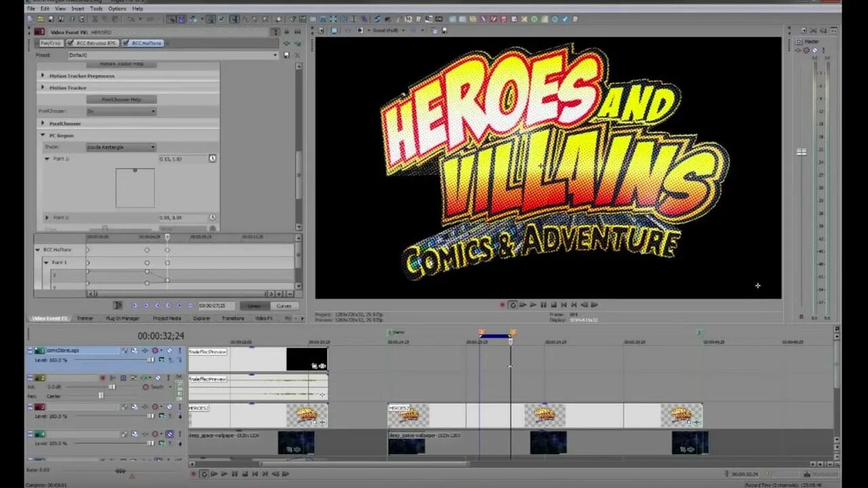Jump to first keyframe
The height and width of the screenshot is (488, 868).
(134, 306)
